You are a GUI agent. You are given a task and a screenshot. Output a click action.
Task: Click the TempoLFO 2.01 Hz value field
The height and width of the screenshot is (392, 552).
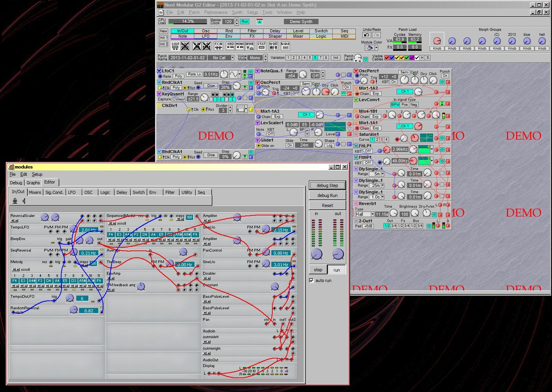click(x=89, y=230)
